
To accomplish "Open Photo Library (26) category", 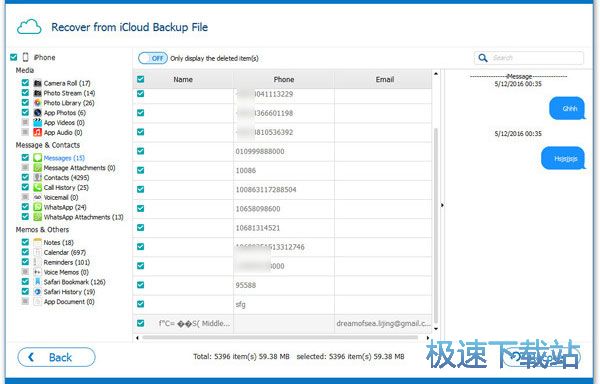I will pos(69,103).
